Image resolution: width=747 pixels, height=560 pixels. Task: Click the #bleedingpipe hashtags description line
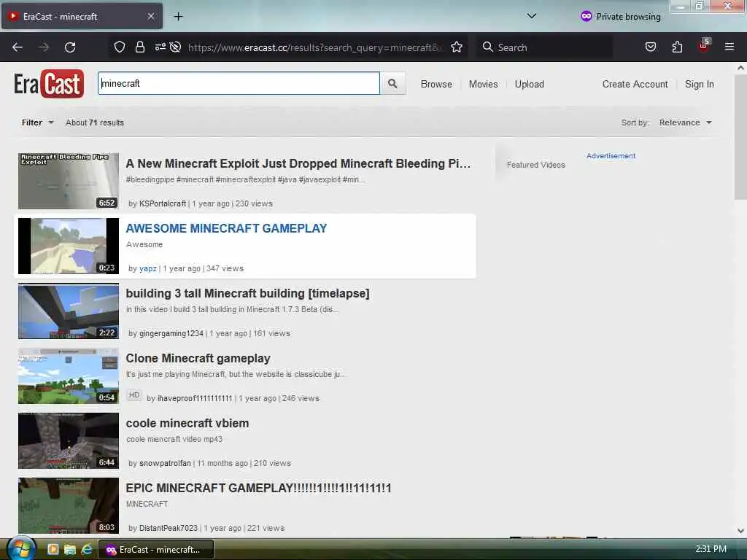click(246, 179)
